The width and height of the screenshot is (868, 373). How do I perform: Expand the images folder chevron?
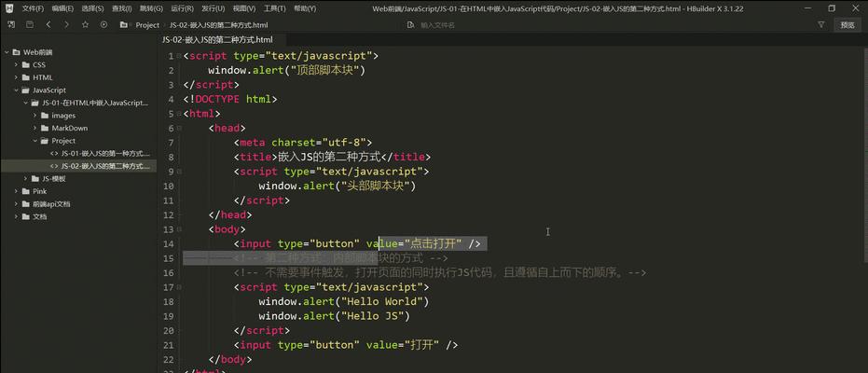pos(34,116)
